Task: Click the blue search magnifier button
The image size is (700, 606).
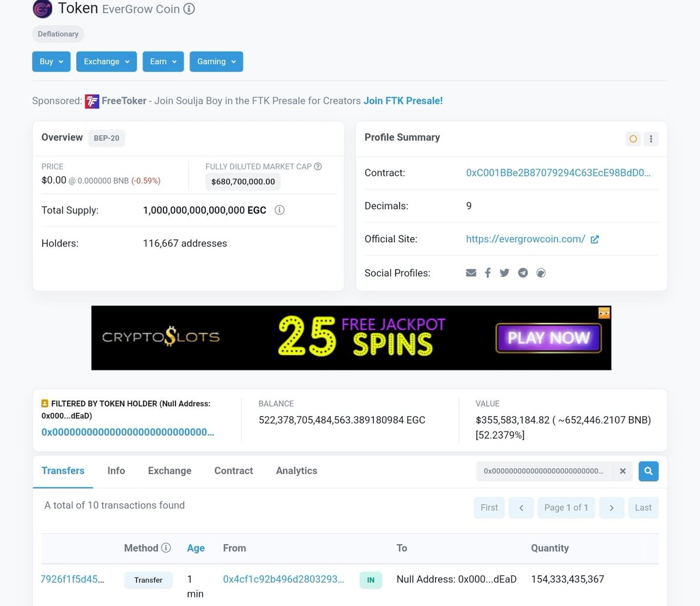Action: tap(649, 471)
